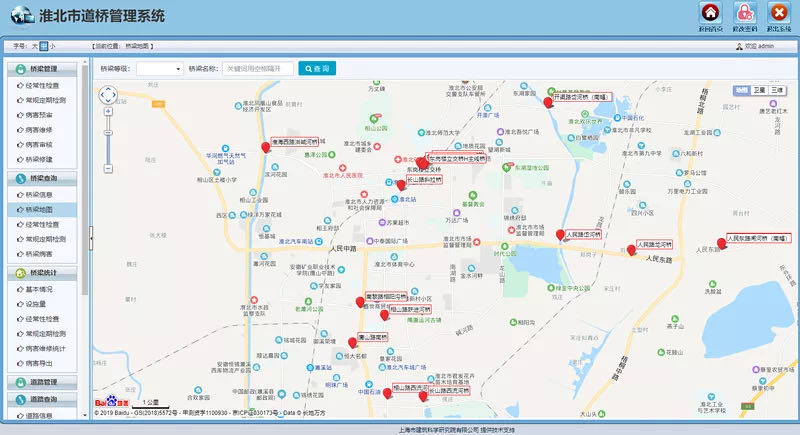The image size is (800, 435).
Task: Select the 地图 standard map view
Action: point(741,90)
